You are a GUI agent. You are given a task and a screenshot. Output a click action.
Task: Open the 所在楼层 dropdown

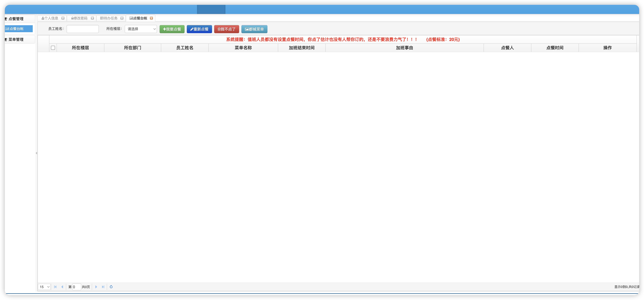click(141, 29)
